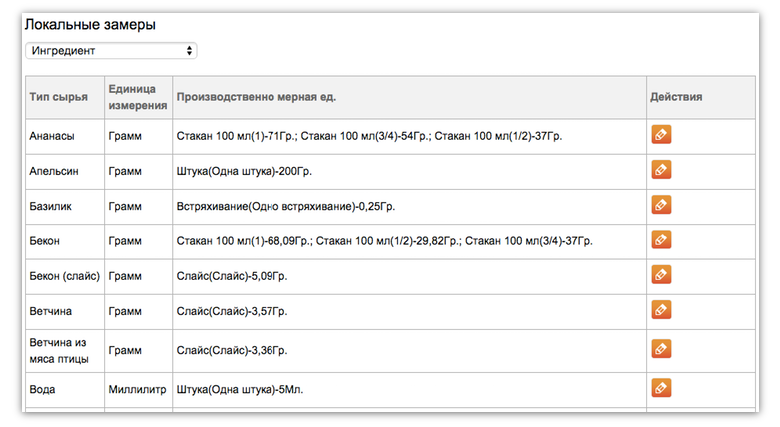Select the Базилик Встряхивание measurement text

pyautogui.click(x=286, y=206)
